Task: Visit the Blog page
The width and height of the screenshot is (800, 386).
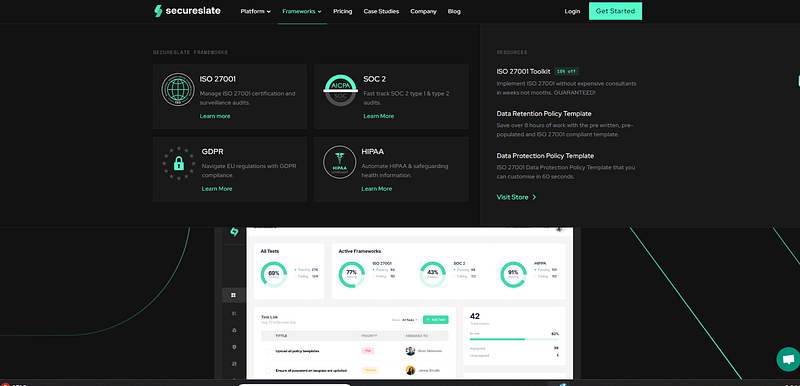Action: pos(454,11)
